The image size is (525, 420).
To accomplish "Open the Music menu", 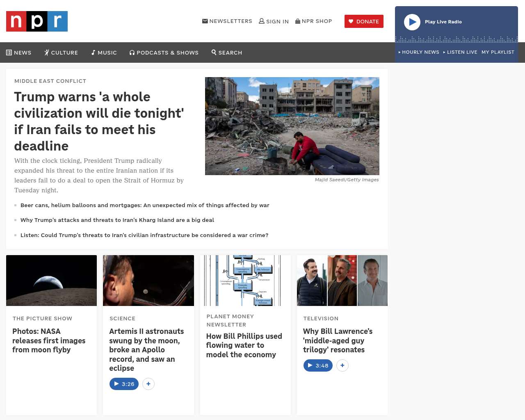I will [x=104, y=52].
